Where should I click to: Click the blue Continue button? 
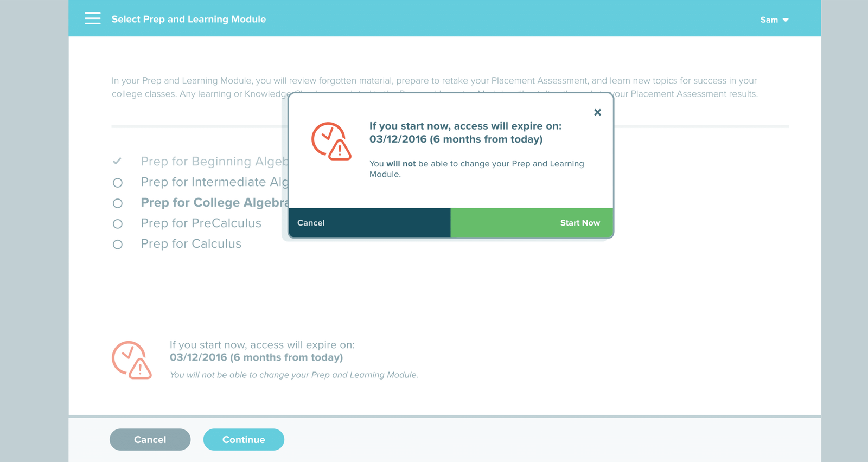(x=244, y=440)
